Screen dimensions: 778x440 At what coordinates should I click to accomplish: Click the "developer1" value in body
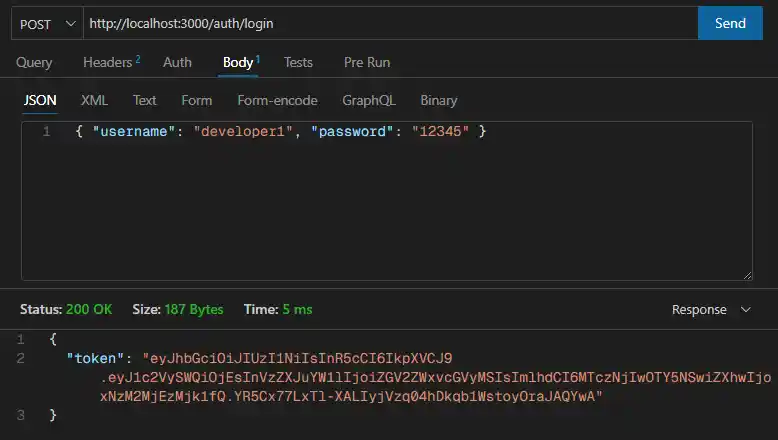point(243,131)
